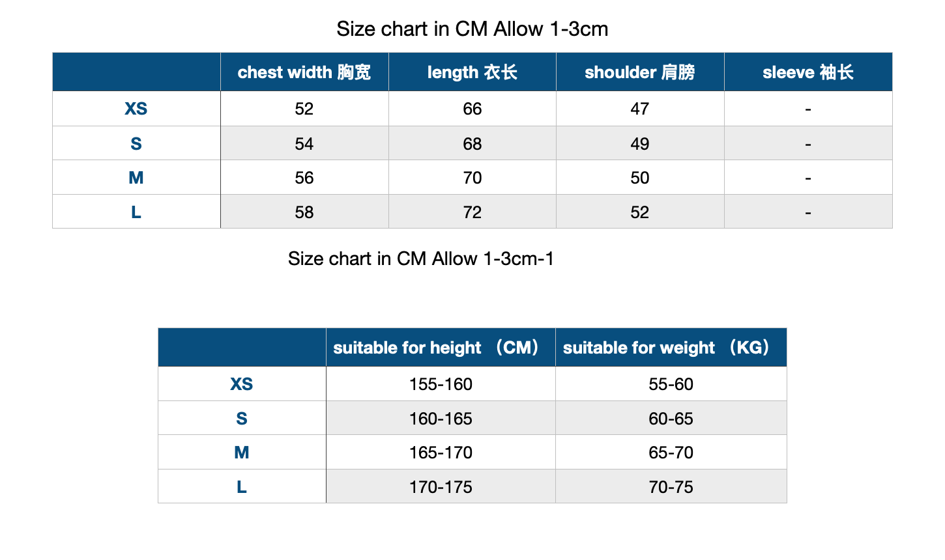Viewport: 945px width, 560px height.
Task: Click the height range 170-175
Action: [x=441, y=486]
